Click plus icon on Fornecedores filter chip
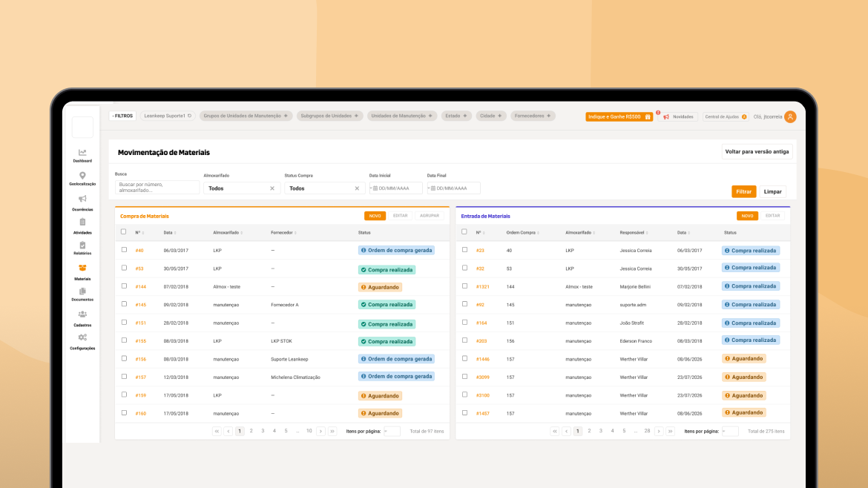 548,116
